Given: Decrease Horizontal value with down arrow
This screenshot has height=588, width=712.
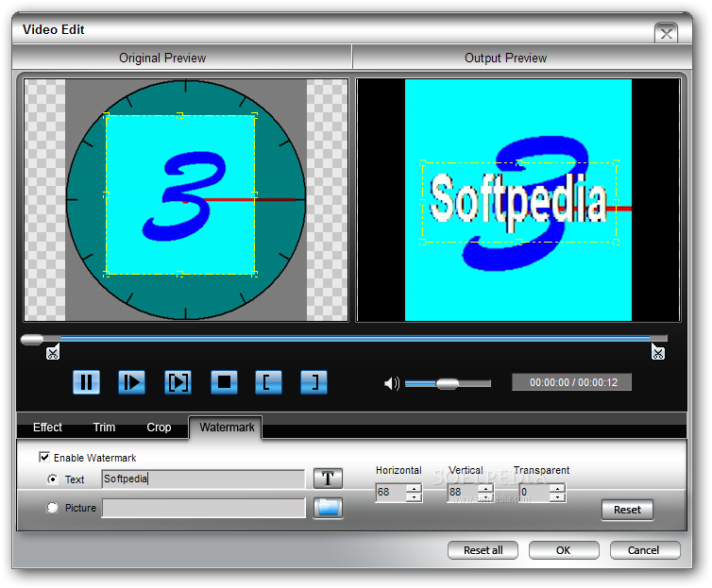Looking at the screenshot, I should (x=414, y=497).
